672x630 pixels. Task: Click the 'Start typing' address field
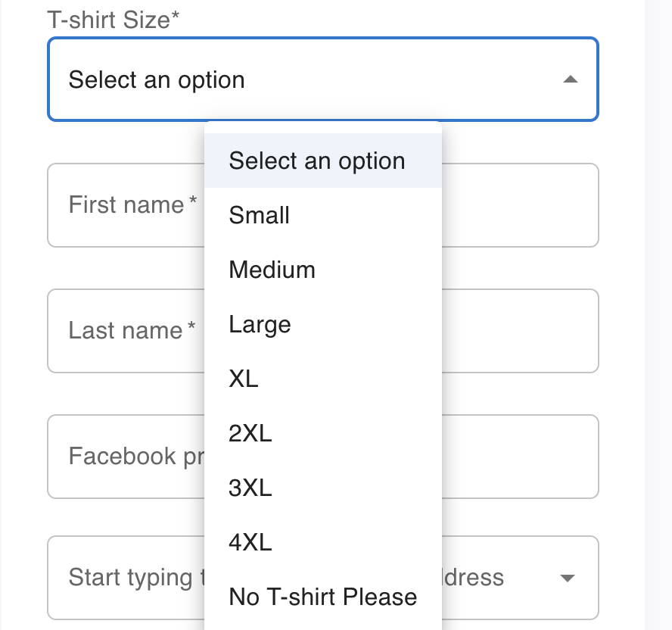(125, 579)
